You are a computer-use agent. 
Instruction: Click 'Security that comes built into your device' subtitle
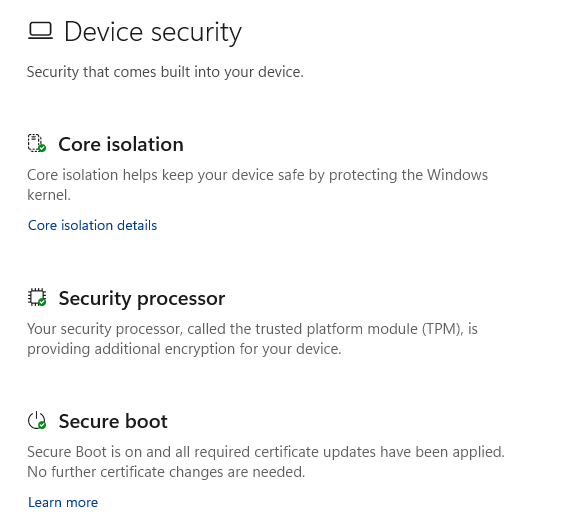click(165, 72)
